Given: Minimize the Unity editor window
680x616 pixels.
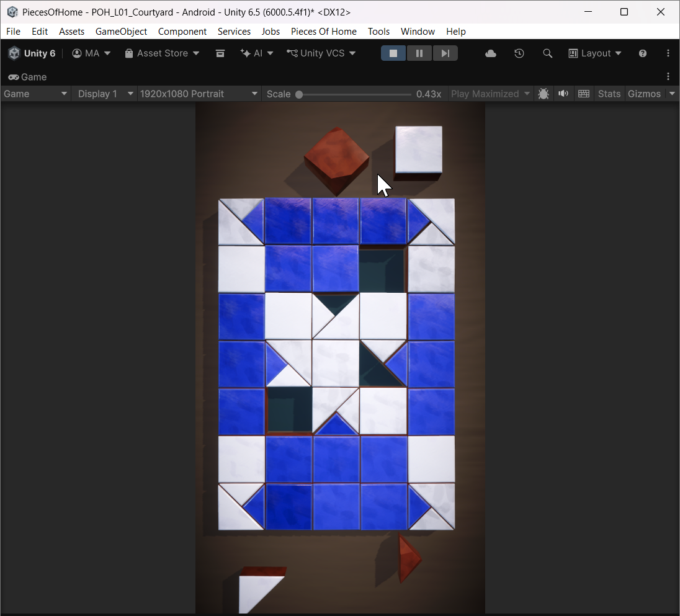Looking at the screenshot, I should (588, 12).
